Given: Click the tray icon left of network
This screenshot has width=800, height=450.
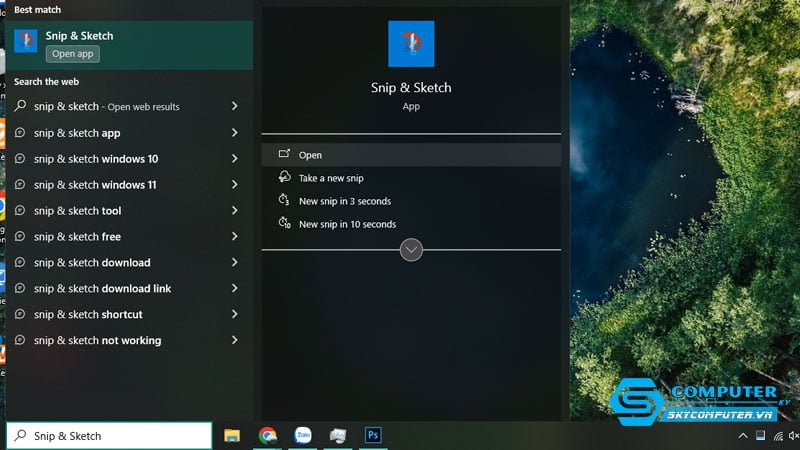Looking at the screenshot, I should pyautogui.click(x=760, y=435).
